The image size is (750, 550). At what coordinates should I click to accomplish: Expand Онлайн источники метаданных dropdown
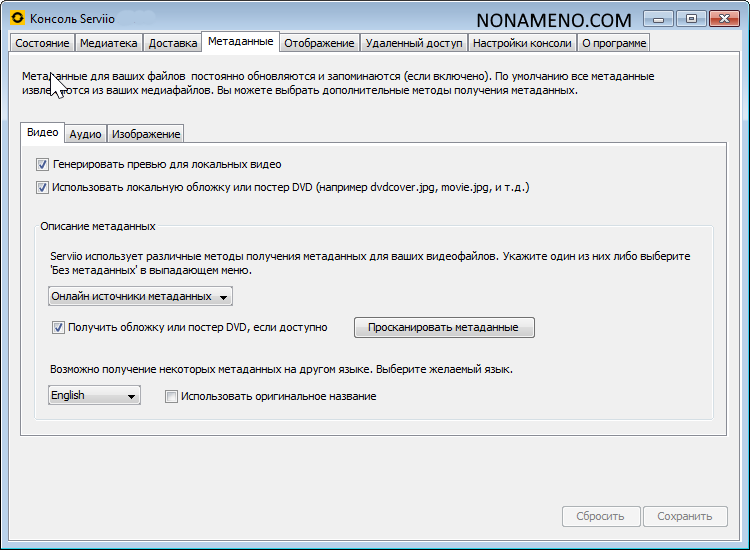click(140, 296)
